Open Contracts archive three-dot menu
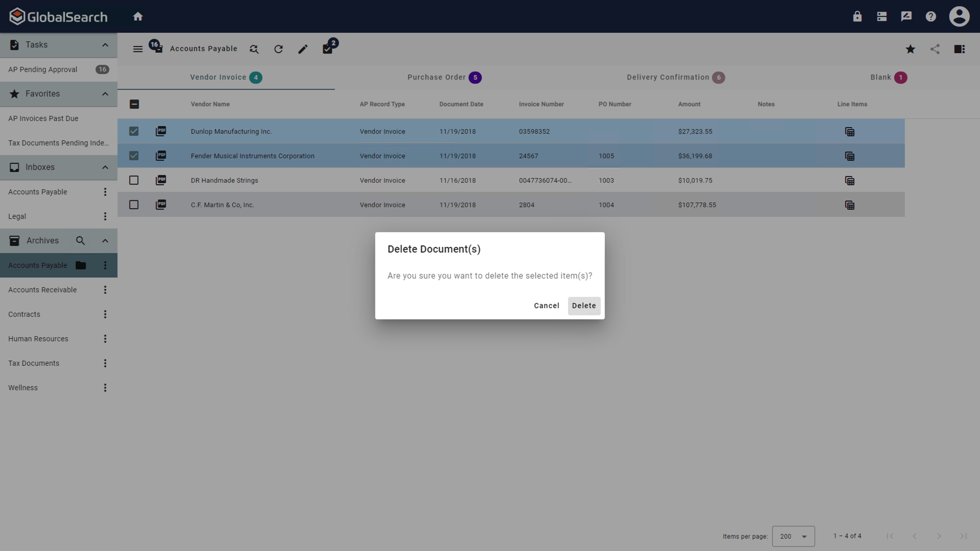 105,314
